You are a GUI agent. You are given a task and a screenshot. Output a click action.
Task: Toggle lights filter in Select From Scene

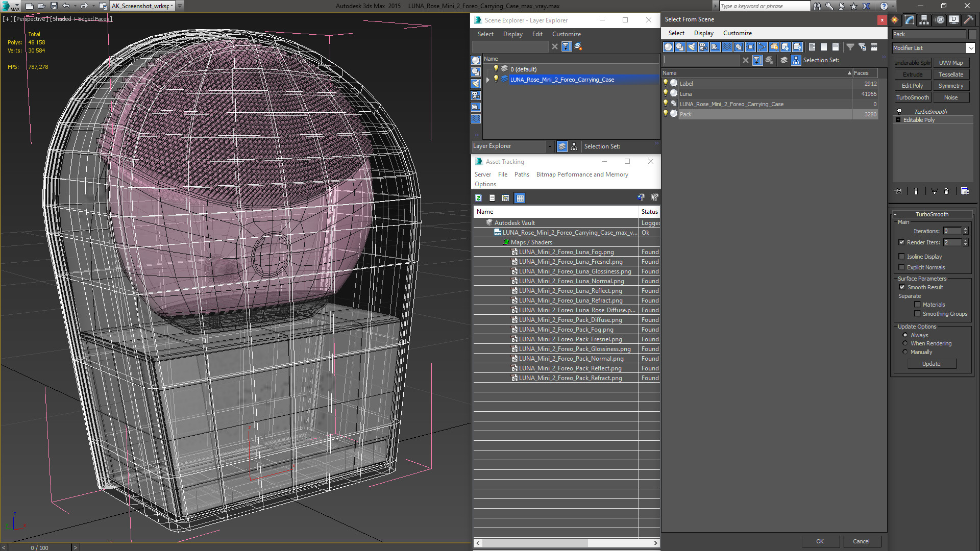coord(692,47)
